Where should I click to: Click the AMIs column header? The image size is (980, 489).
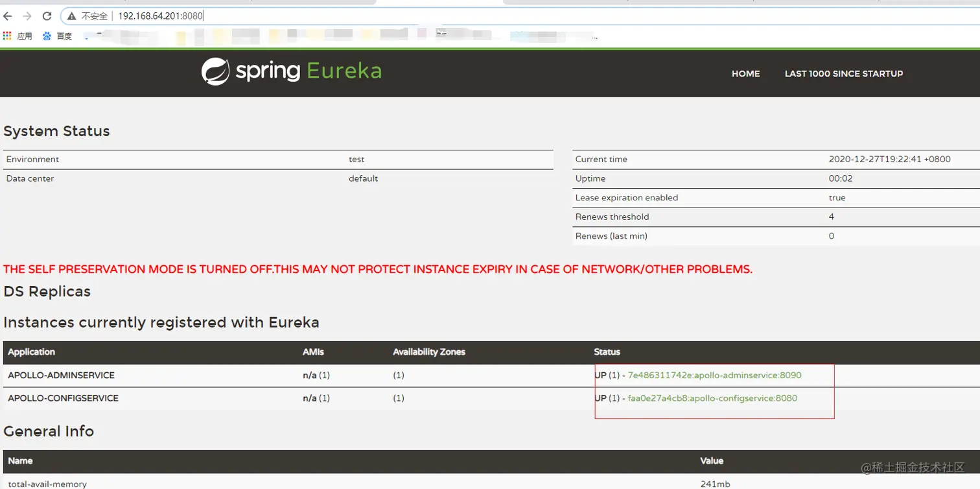tap(313, 352)
